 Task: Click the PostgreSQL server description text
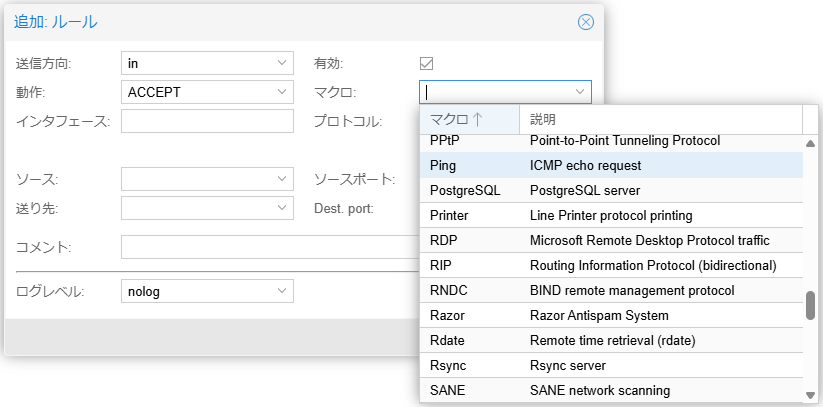pos(585,190)
